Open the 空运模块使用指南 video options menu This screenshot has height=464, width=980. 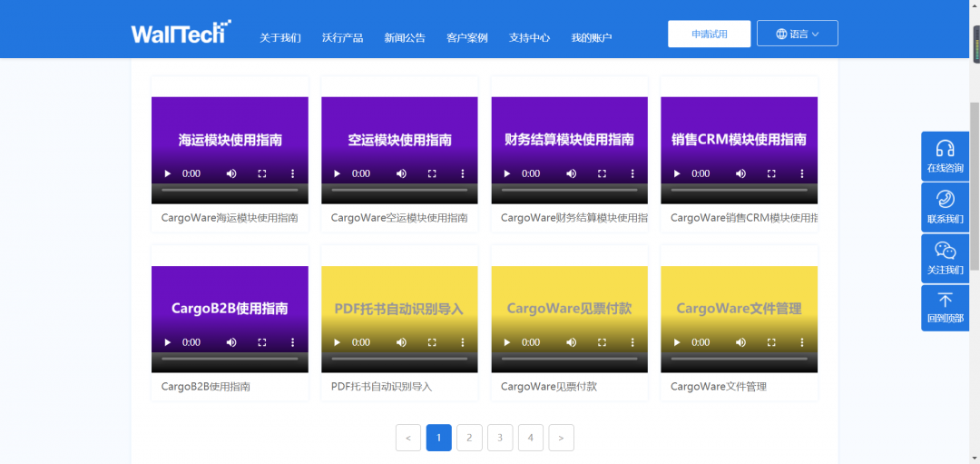[x=463, y=173]
